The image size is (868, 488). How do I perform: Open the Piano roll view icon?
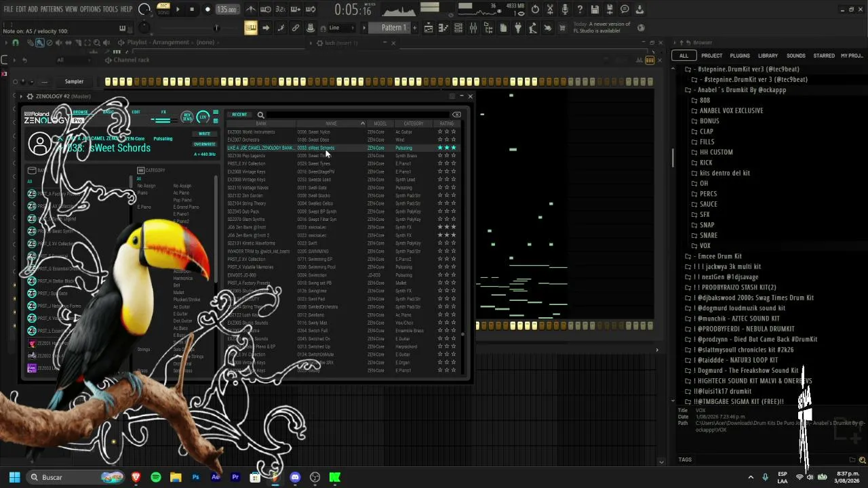click(x=443, y=28)
